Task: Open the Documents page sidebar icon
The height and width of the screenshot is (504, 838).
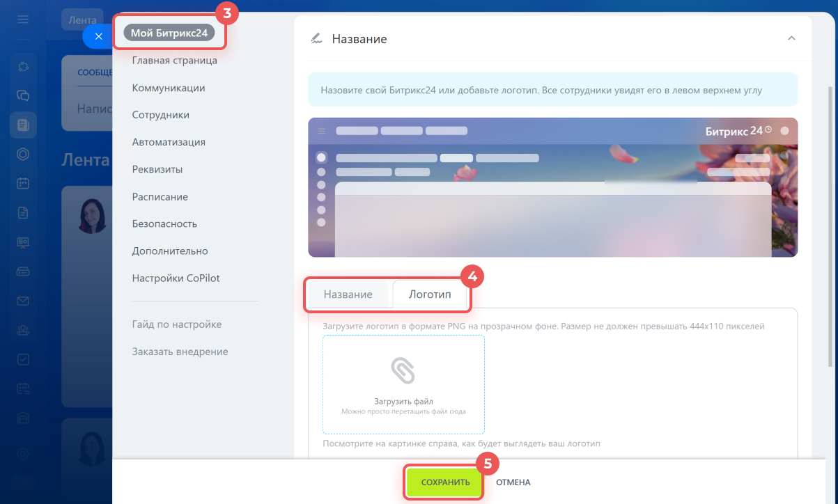Action: 23,212
